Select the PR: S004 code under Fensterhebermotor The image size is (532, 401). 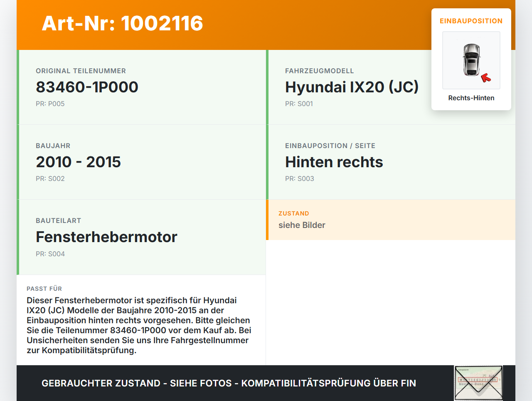click(x=50, y=253)
